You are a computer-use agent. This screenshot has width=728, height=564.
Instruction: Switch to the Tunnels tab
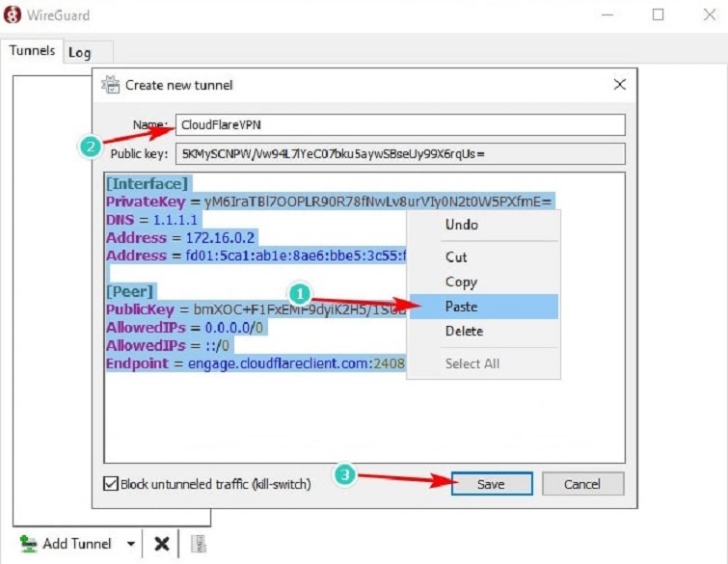click(32, 51)
